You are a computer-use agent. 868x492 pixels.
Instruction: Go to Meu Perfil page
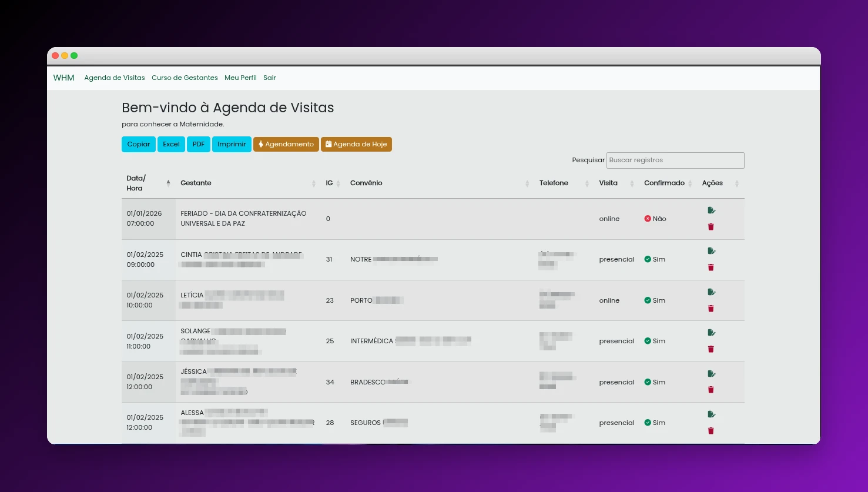pos(240,78)
